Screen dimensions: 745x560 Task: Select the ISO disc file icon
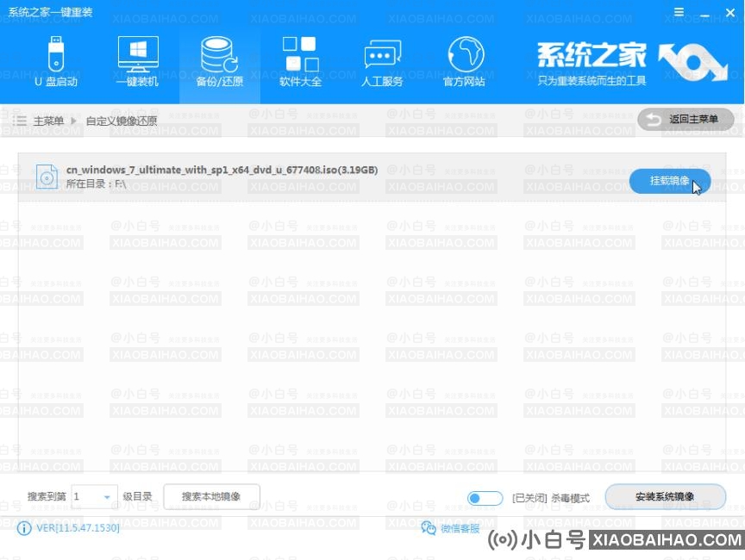(x=47, y=177)
